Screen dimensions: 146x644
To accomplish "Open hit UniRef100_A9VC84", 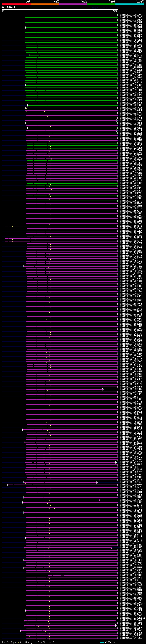I will [131, 22].
